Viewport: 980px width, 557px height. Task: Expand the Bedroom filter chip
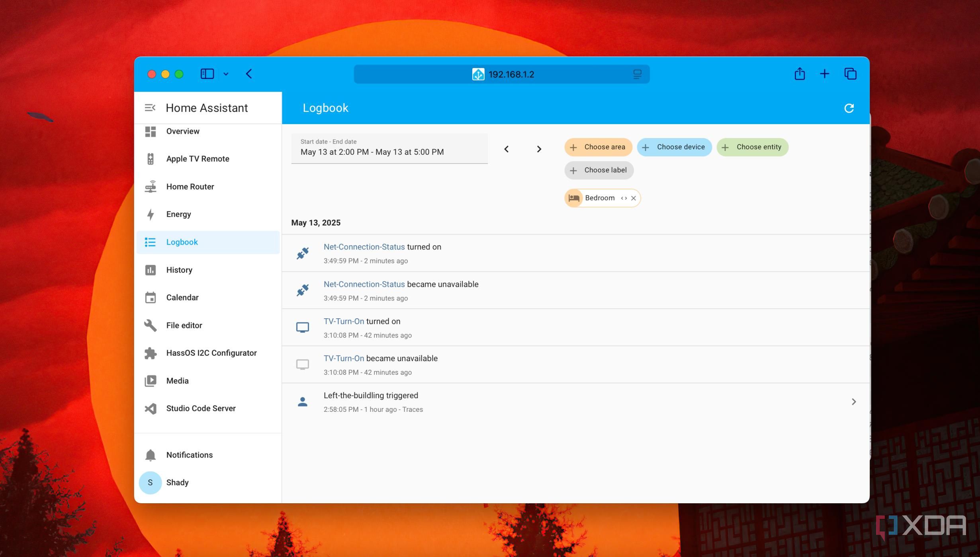[x=623, y=198]
